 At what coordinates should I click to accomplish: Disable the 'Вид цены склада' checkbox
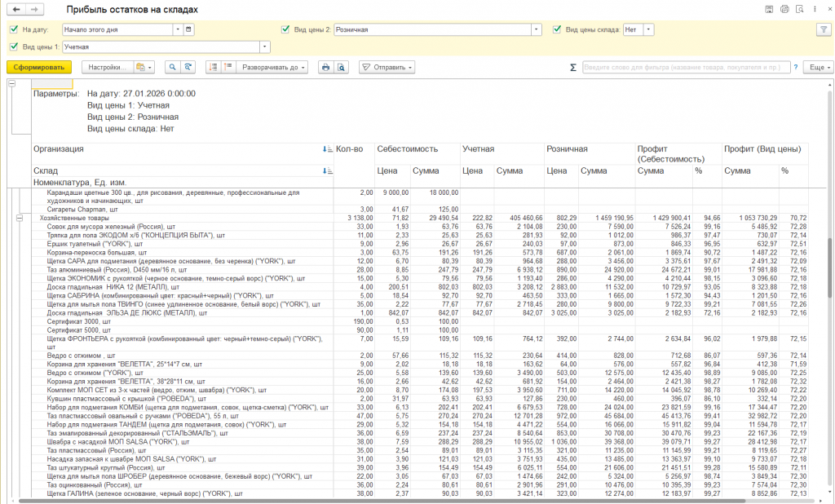(x=557, y=29)
